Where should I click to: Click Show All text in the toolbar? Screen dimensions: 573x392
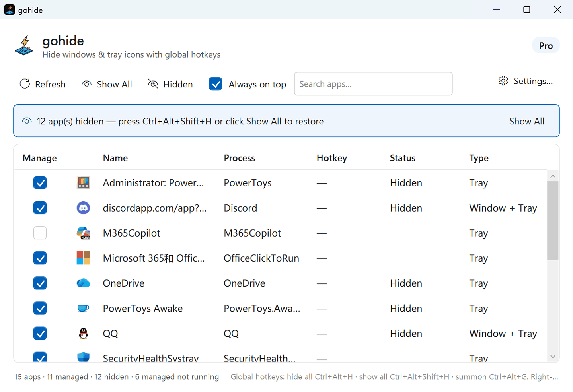[114, 84]
